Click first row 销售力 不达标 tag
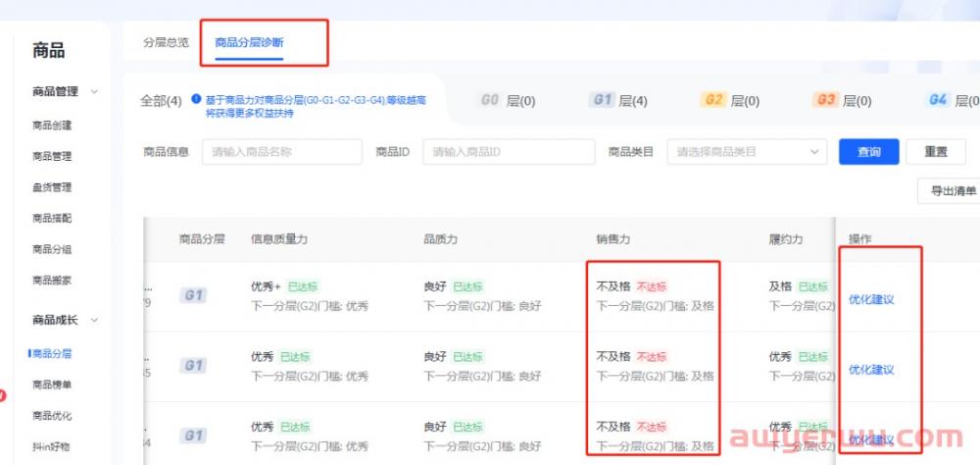 click(x=652, y=287)
